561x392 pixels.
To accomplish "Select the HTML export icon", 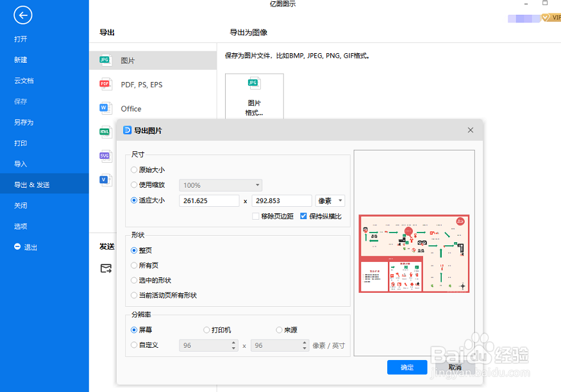I will pyautogui.click(x=106, y=132).
